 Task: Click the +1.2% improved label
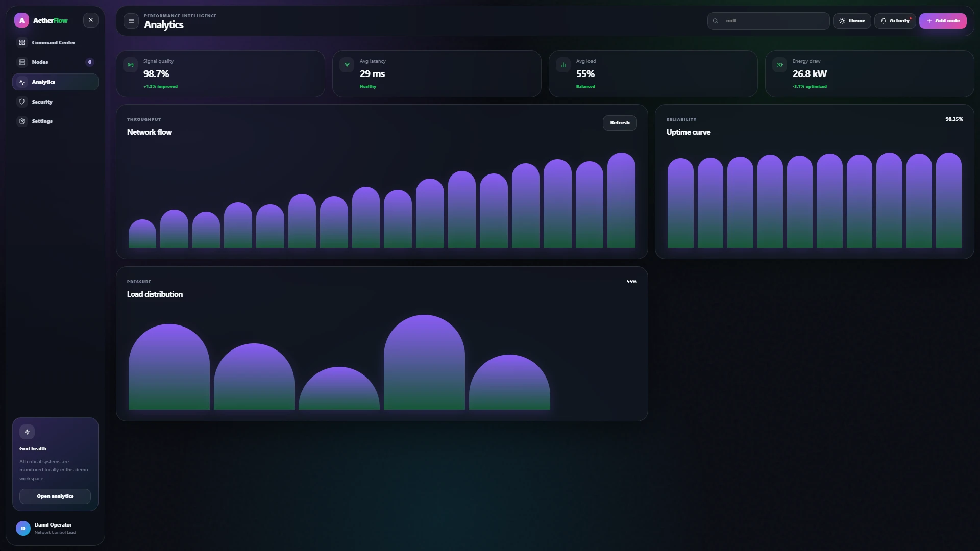[x=160, y=86]
